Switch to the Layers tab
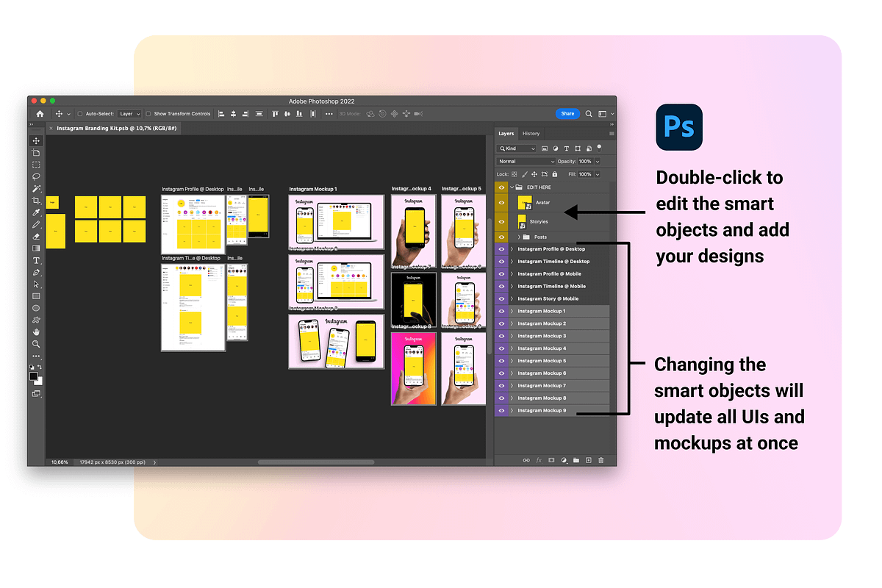 (x=506, y=134)
